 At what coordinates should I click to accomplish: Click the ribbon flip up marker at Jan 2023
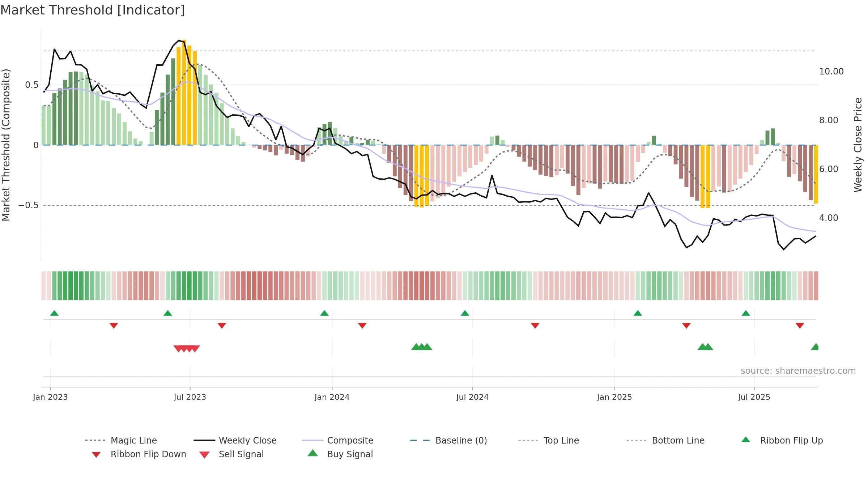[x=54, y=313]
